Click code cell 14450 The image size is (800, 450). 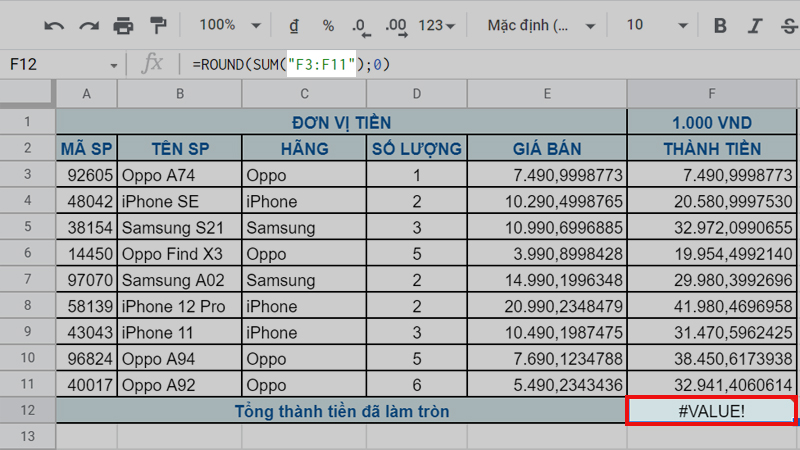coord(86,254)
